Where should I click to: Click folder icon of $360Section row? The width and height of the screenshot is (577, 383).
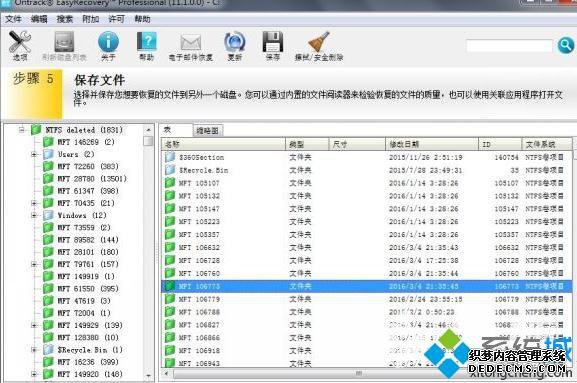[170, 157]
